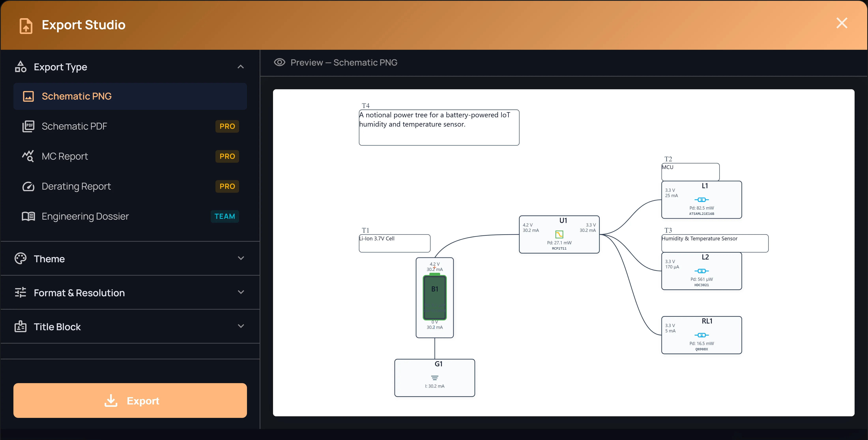Click the Title Block badge icon

21,326
